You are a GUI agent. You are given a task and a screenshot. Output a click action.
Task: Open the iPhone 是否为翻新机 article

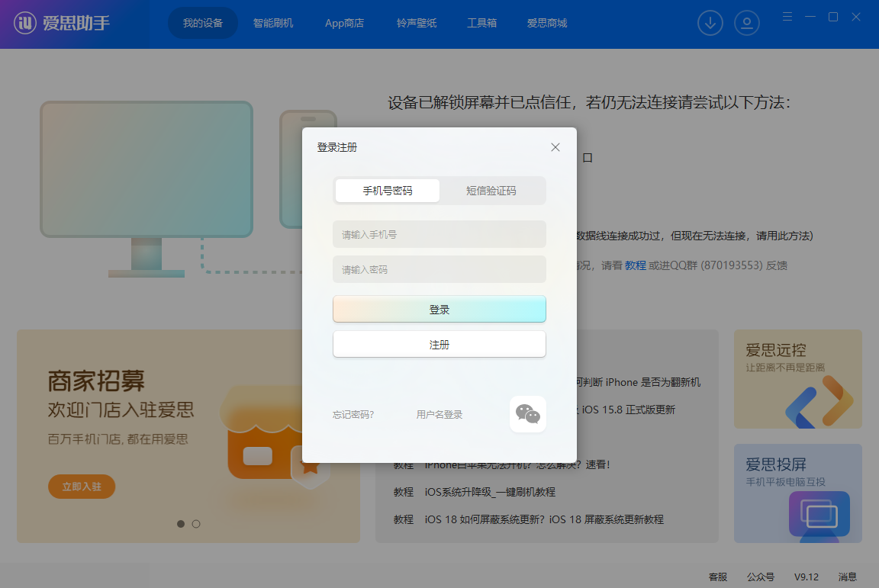tap(639, 382)
